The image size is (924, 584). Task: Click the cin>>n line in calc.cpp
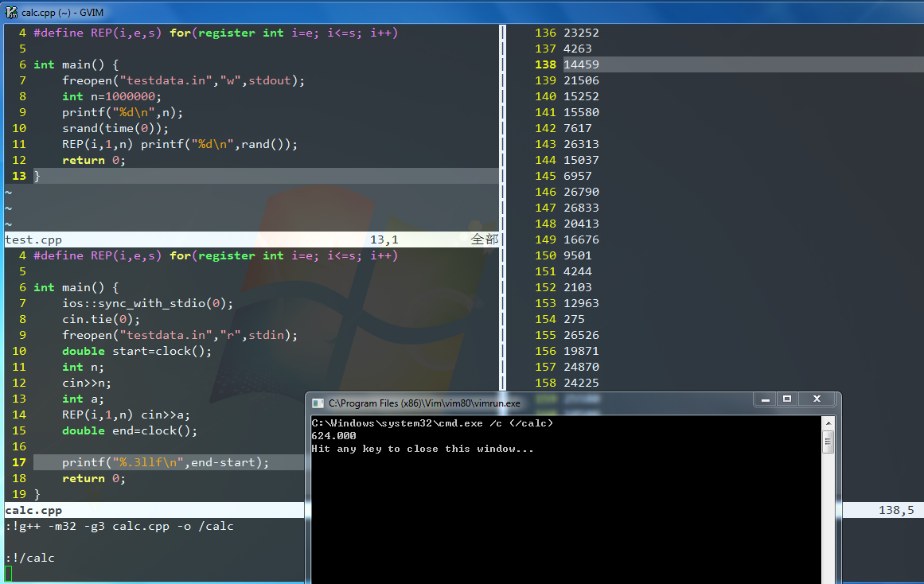pos(86,383)
